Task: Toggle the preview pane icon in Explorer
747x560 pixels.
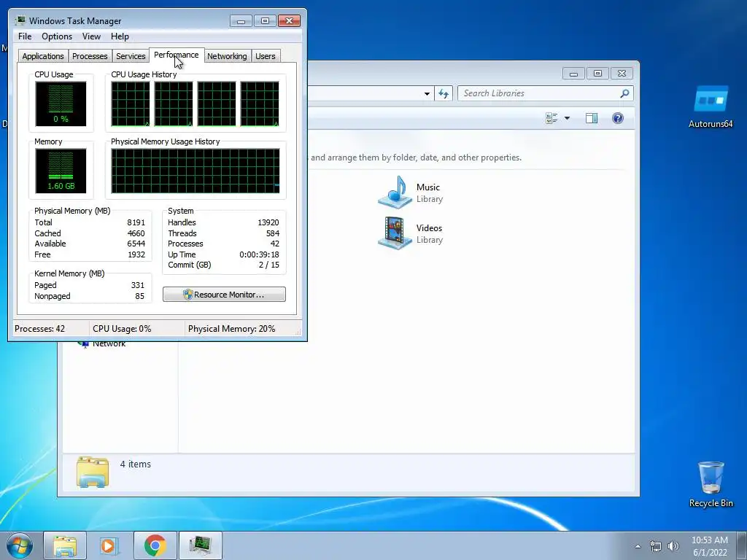Action: (x=592, y=118)
